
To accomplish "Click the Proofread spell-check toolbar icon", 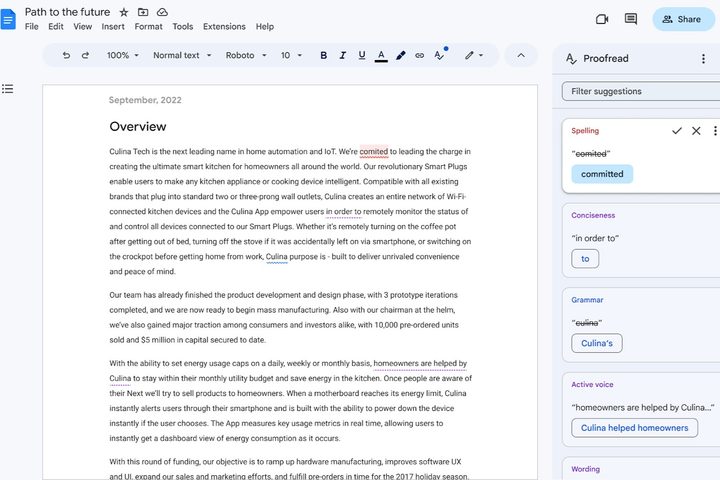I will pos(440,54).
